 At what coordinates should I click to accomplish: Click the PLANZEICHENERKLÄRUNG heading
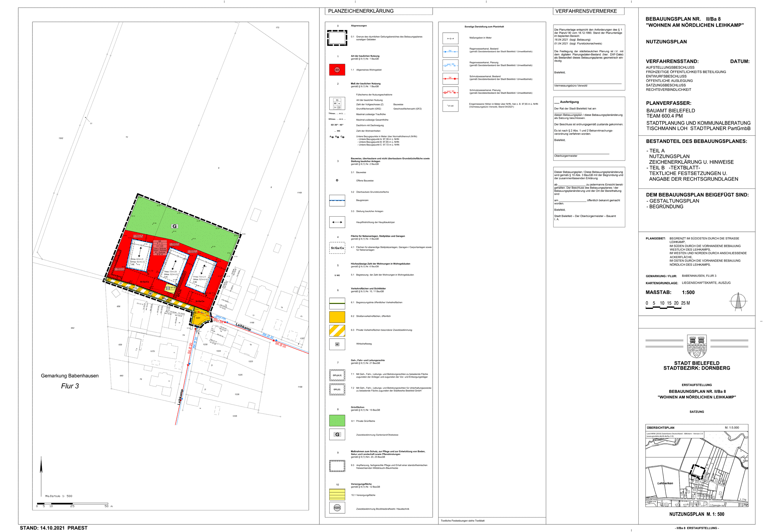point(361,11)
